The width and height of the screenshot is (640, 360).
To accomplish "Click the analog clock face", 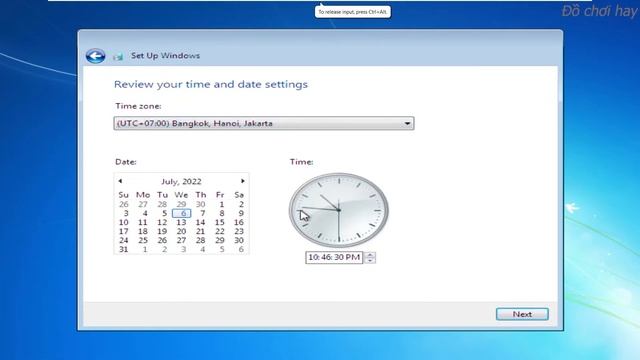I will point(339,210).
